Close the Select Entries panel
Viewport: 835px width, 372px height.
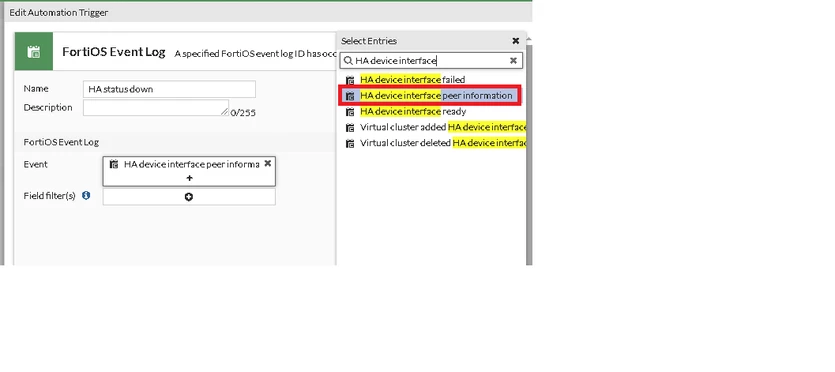(515, 41)
